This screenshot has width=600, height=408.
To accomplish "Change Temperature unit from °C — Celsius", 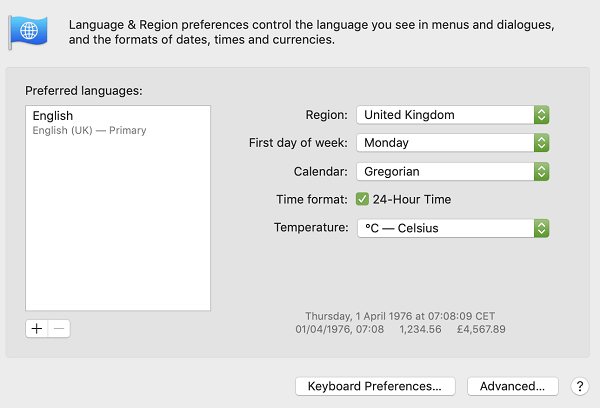I will [453, 228].
